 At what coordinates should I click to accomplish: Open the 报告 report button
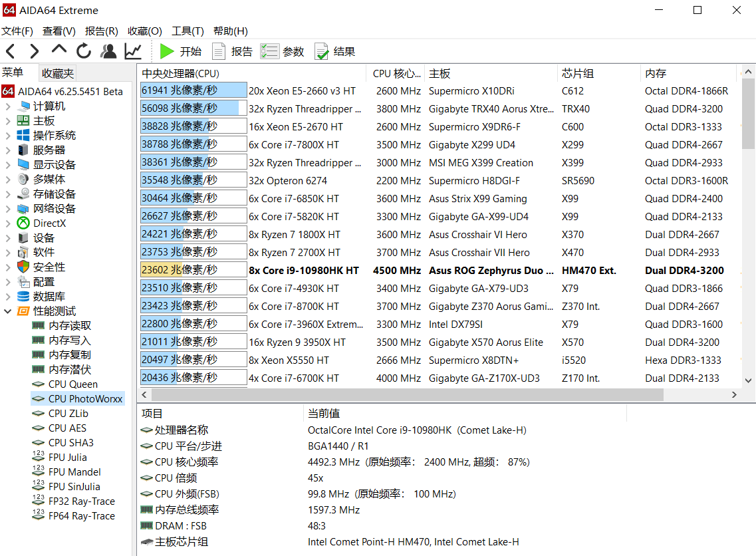pos(233,51)
